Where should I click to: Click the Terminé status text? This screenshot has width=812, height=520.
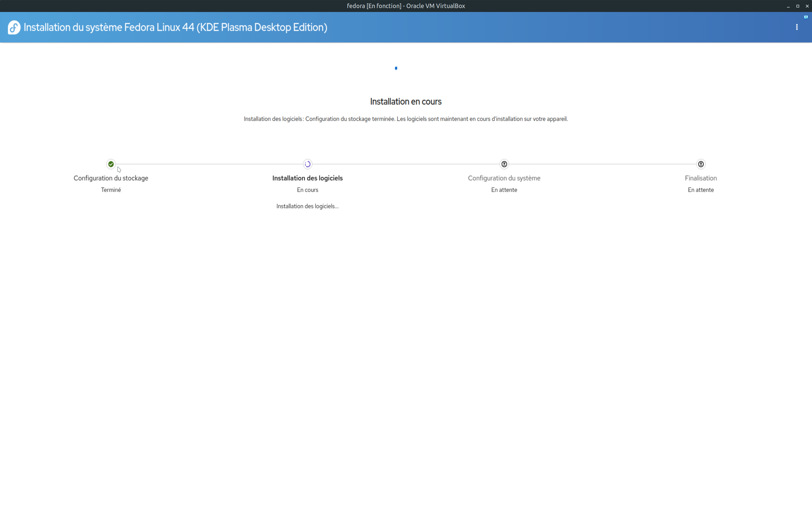[x=111, y=190]
